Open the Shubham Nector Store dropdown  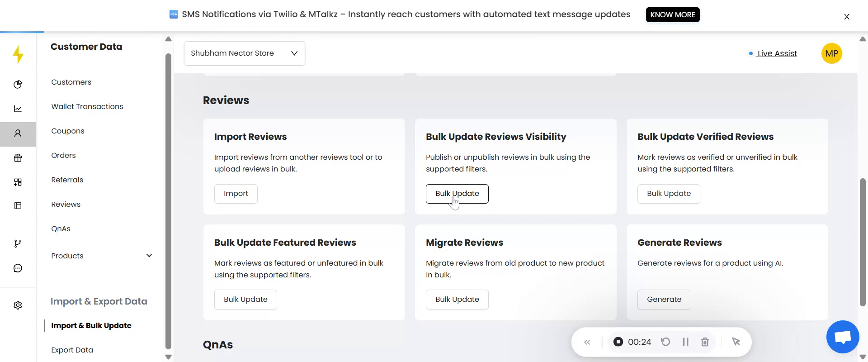(x=244, y=53)
